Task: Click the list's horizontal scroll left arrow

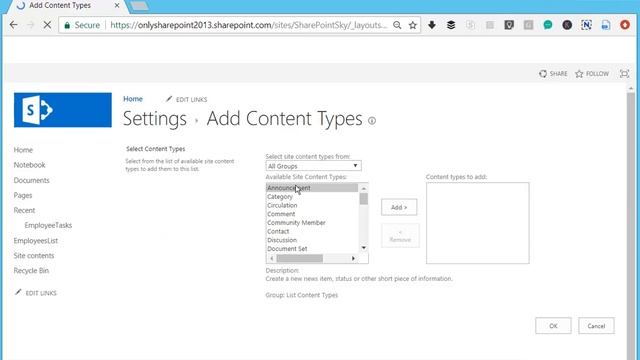Action: click(x=272, y=258)
